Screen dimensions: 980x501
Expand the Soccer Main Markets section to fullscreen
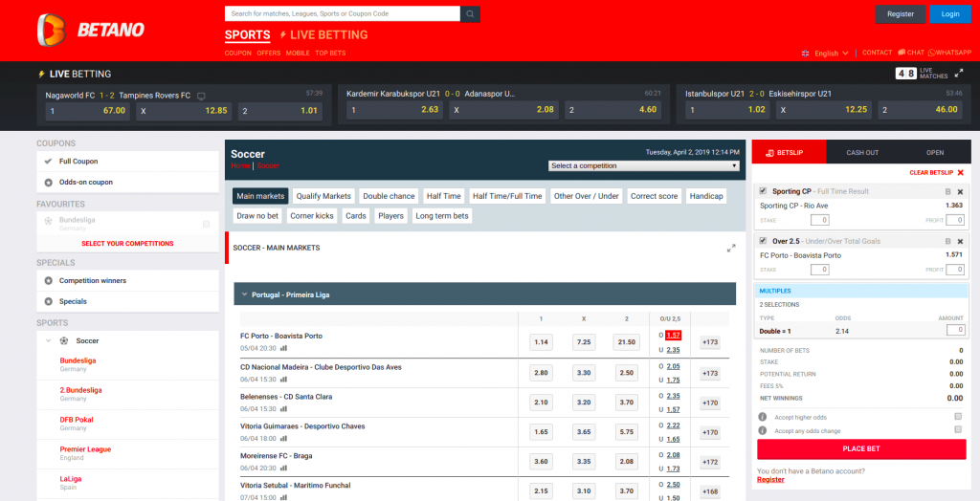click(x=731, y=248)
